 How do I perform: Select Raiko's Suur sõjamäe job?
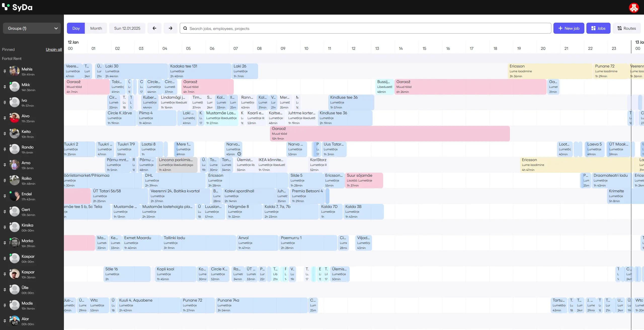(x=364, y=180)
